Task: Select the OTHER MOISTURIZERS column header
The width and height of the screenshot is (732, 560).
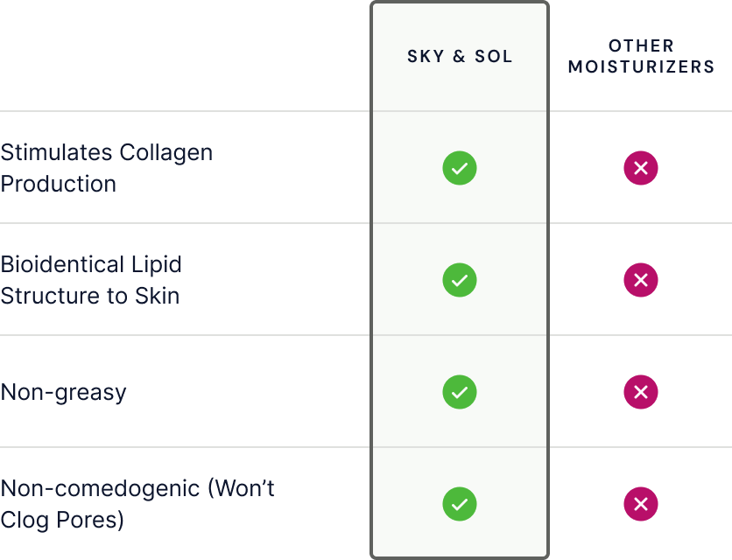Action: pyautogui.click(x=641, y=57)
